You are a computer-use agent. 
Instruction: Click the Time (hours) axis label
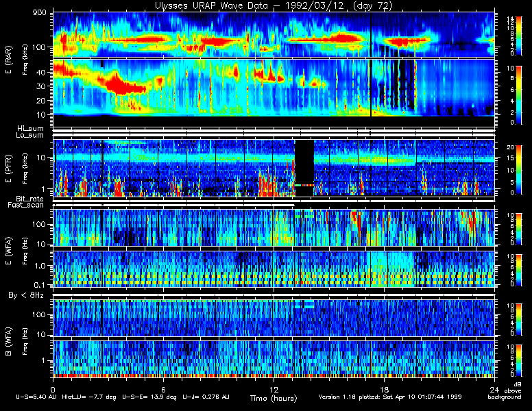tap(274, 398)
